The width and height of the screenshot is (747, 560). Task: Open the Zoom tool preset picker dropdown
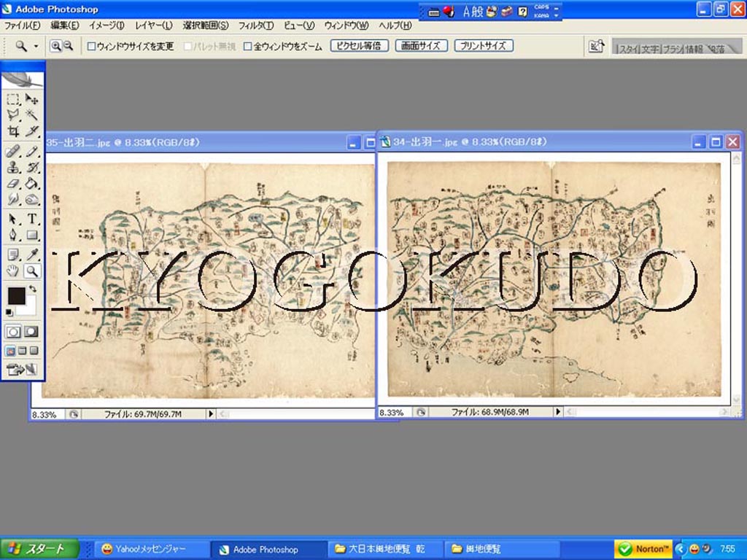pyautogui.click(x=36, y=46)
